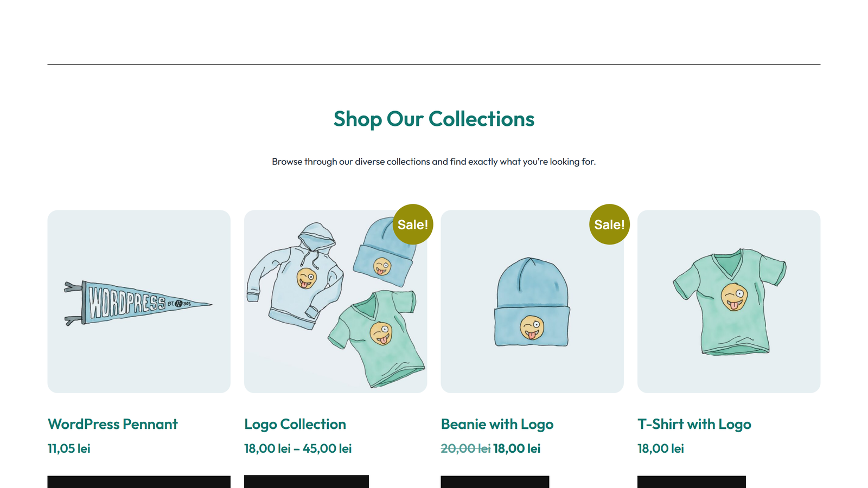This screenshot has height=488, width=868.
Task: Open the T-Shirt with Logo product page
Action: 694,424
